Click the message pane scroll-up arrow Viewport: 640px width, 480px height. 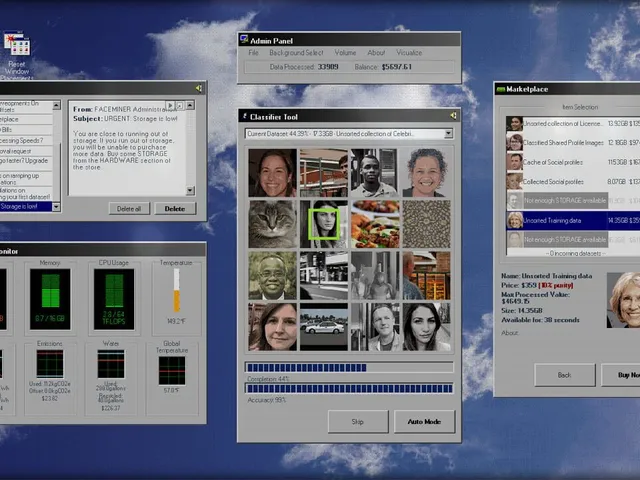[190, 105]
